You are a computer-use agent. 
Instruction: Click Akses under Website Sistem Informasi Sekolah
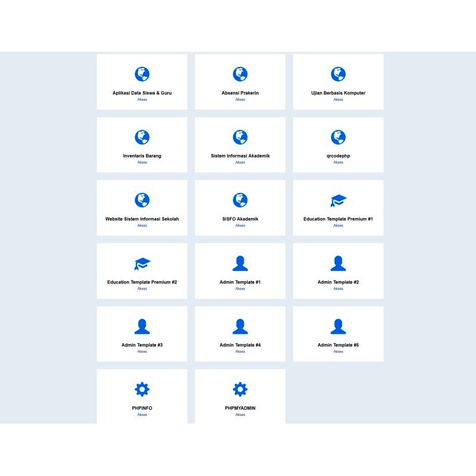point(142,226)
